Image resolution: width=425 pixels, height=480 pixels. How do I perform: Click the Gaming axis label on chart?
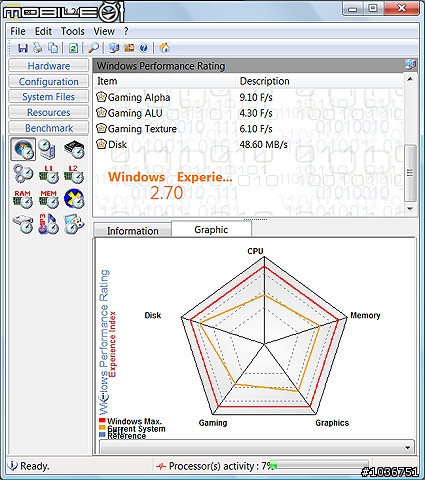click(213, 423)
